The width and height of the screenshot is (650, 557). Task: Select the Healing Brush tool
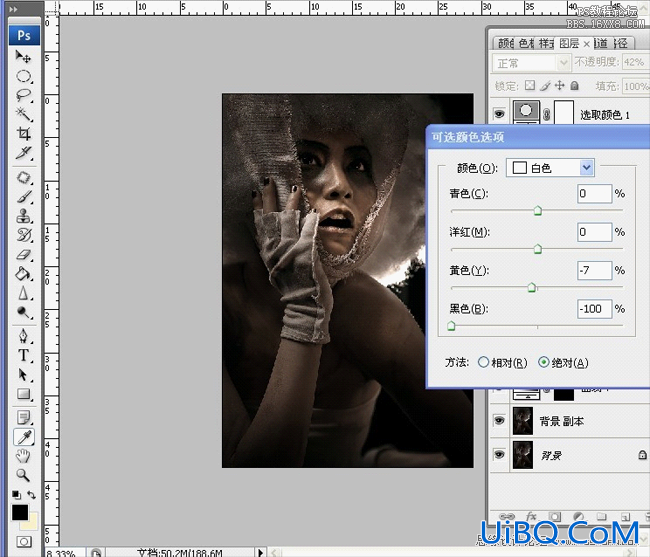(x=23, y=177)
